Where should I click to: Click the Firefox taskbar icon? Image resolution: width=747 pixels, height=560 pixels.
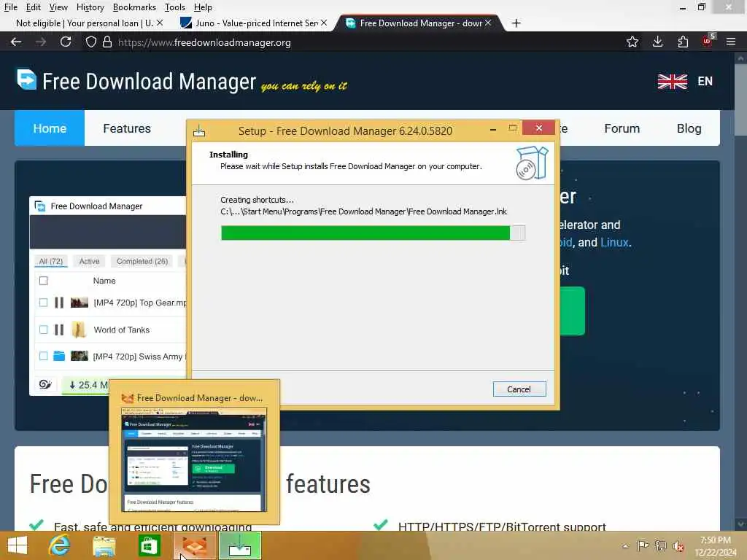[x=195, y=545]
